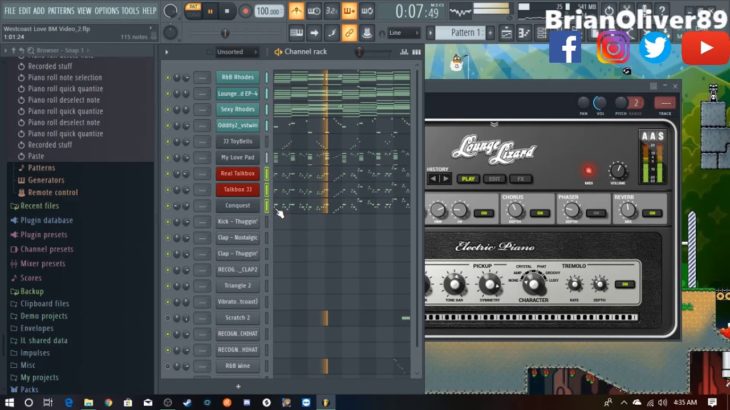Screen dimensions: 730x410
Task: Open the ADD menu
Action: tap(39, 11)
